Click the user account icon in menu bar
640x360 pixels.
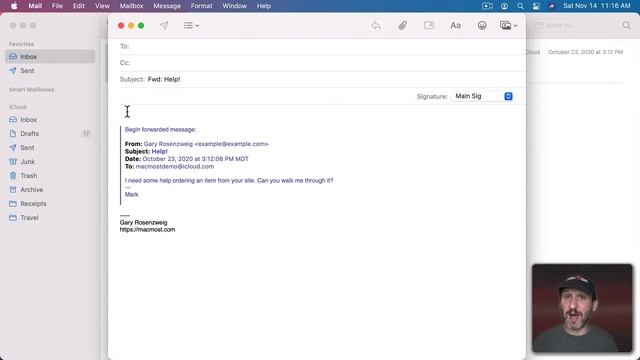coord(504,6)
